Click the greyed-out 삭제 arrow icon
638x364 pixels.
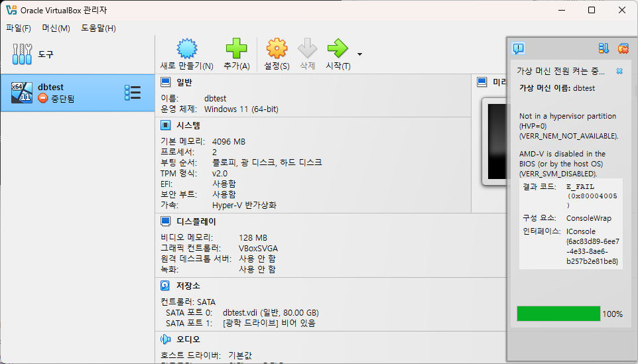[307, 48]
